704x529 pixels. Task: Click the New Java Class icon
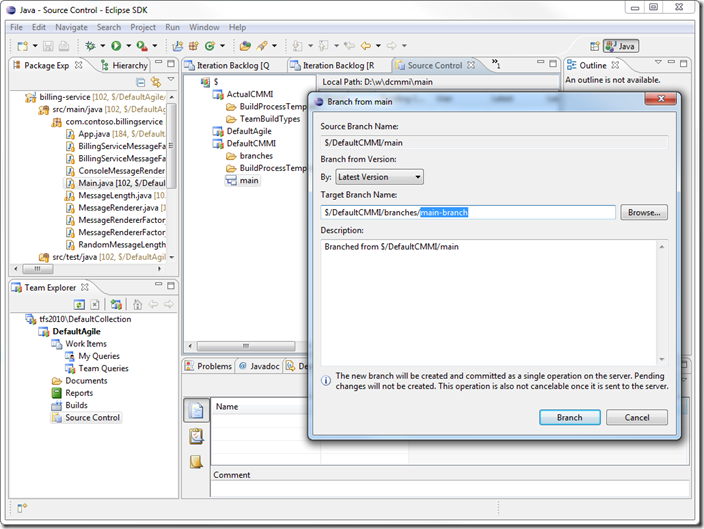[x=210, y=46]
